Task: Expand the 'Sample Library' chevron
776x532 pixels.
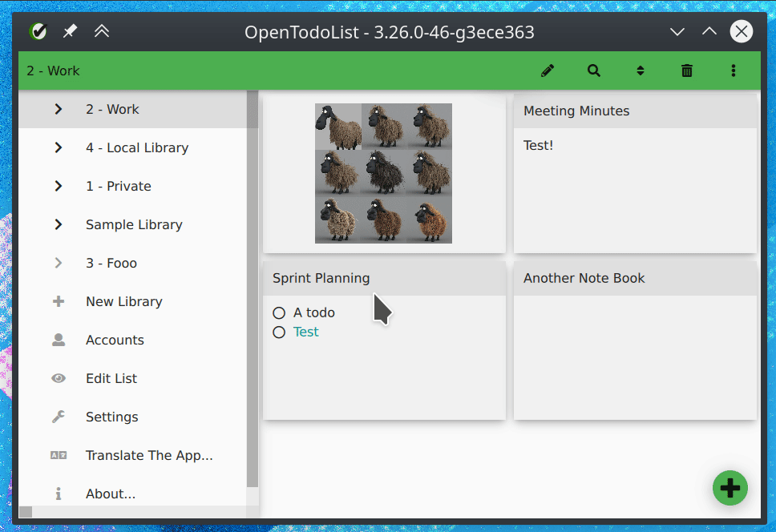Action: click(59, 224)
